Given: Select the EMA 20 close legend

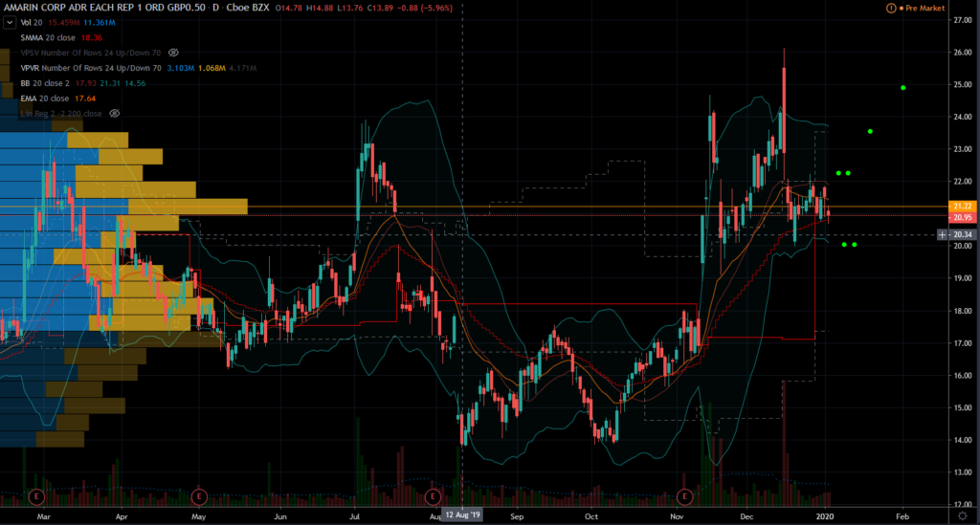Looking at the screenshot, I should click(x=44, y=98).
